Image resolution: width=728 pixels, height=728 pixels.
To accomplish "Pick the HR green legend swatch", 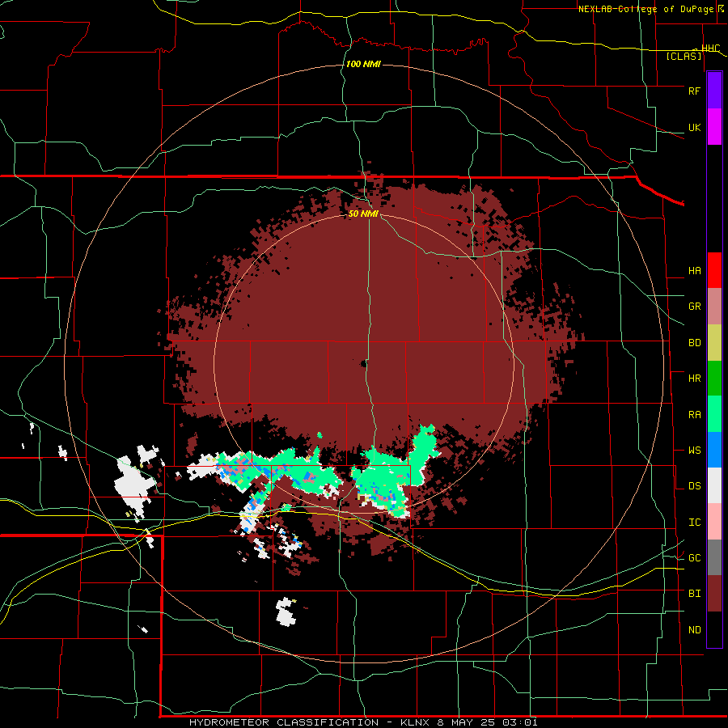I will pos(714,379).
